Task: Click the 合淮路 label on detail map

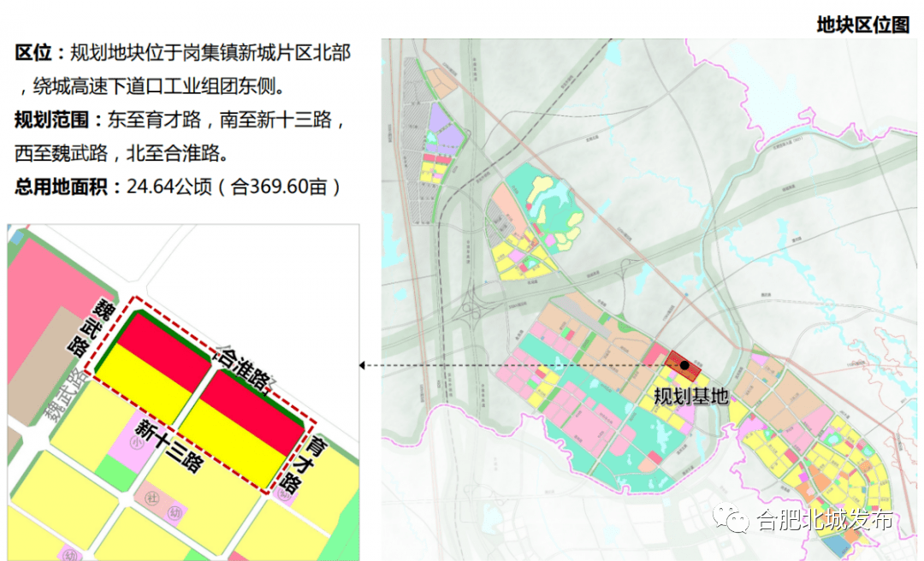Action: [x=241, y=369]
